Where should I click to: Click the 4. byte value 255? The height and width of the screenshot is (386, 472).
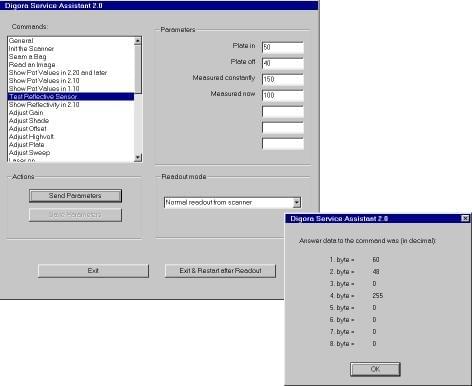click(378, 296)
